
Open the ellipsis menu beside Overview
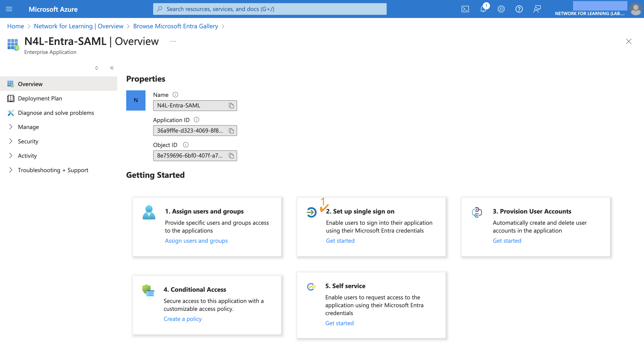tap(173, 41)
